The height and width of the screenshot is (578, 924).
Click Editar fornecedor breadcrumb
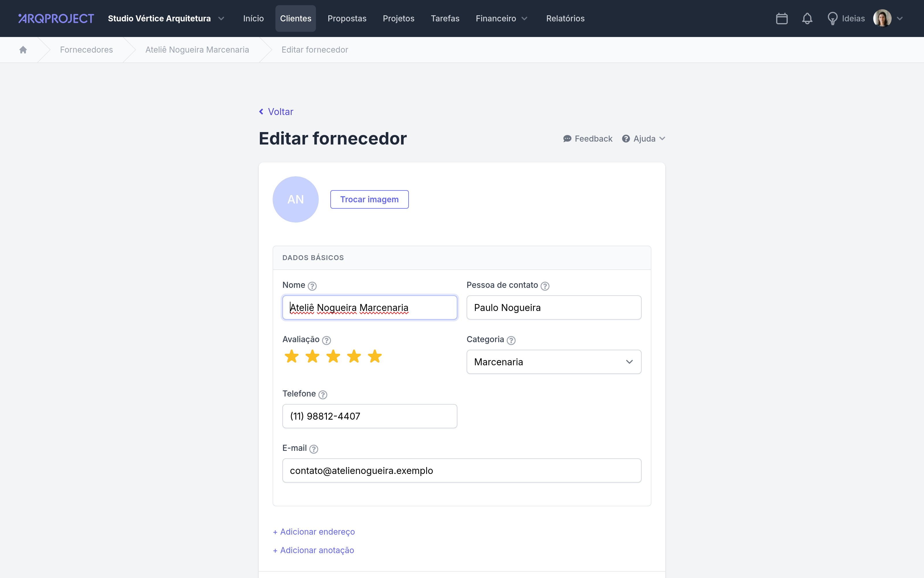tap(315, 50)
